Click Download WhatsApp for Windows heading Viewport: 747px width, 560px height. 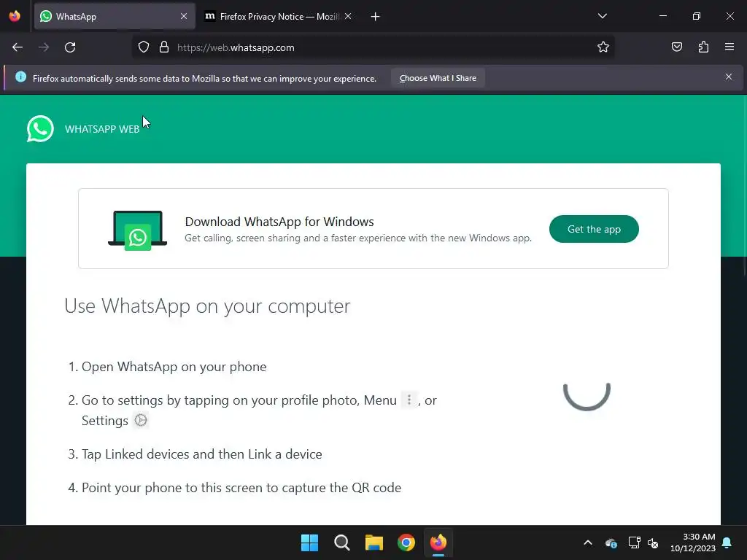279,222
